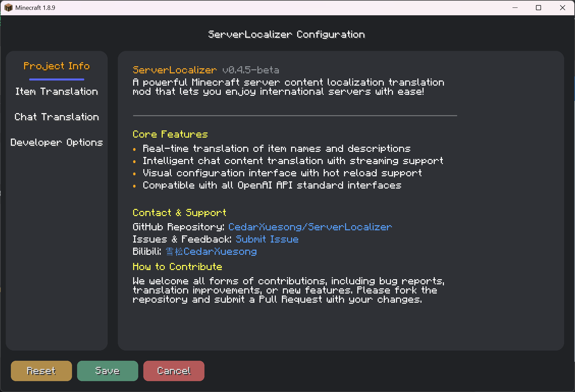Click the Issues & Feedback label
The width and height of the screenshot is (575, 392).
pyautogui.click(x=182, y=239)
